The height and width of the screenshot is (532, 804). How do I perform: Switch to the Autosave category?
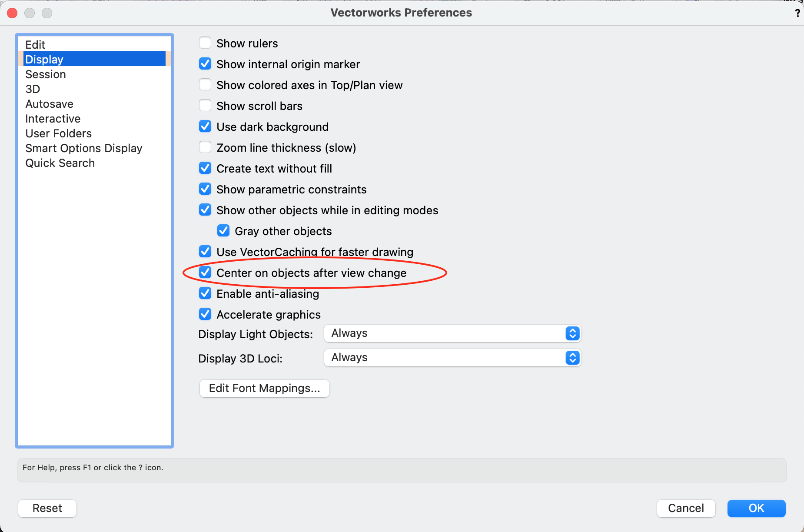tap(49, 104)
